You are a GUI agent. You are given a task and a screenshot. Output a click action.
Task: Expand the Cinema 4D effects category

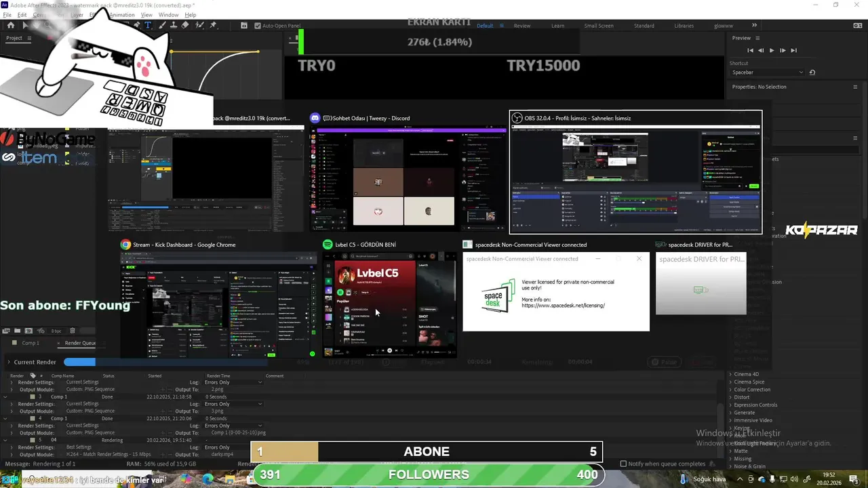point(730,374)
